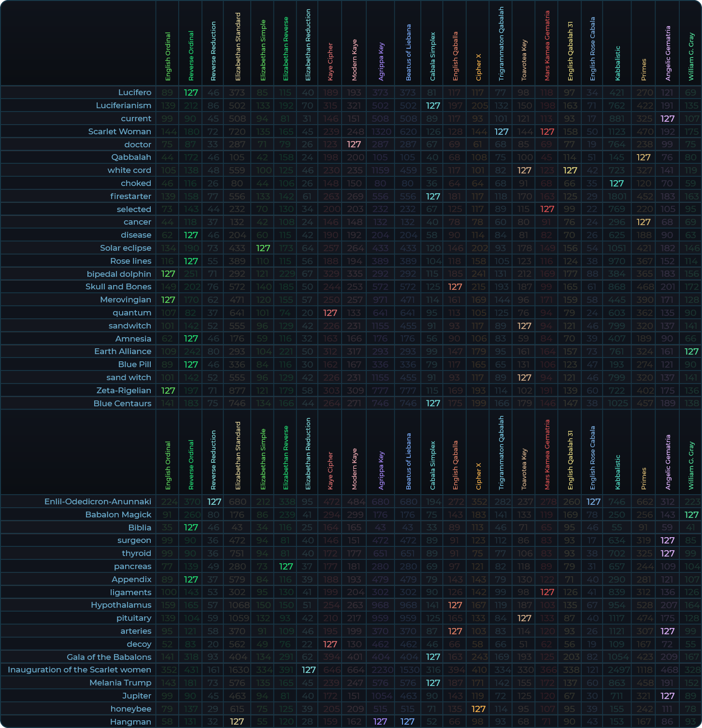Click highlighted 127 in the honeybee row

[x=478, y=709]
